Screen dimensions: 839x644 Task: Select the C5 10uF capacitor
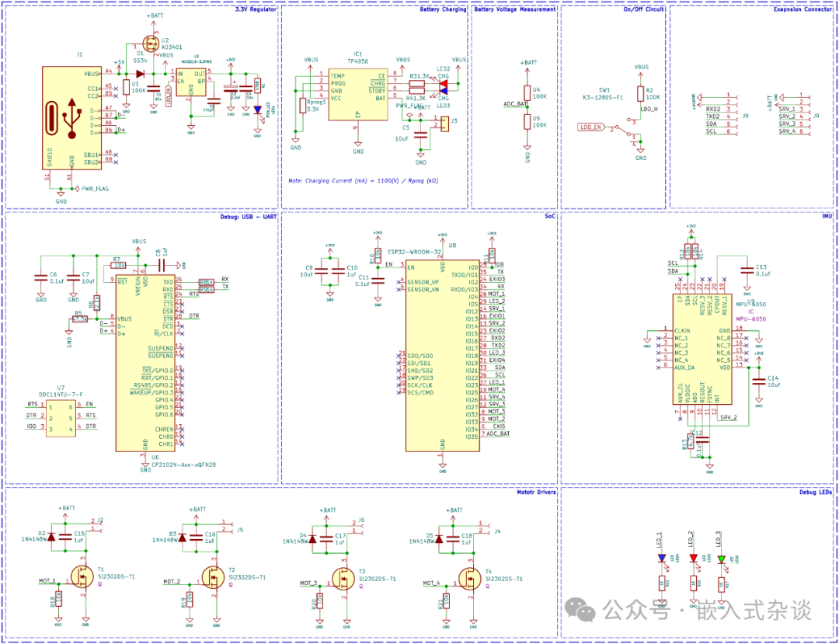coord(421,134)
